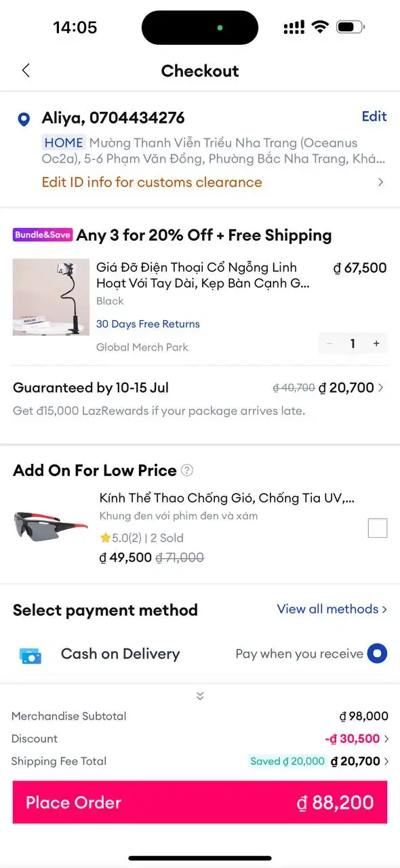Image resolution: width=400 pixels, height=868 pixels.
Task: Open View all methods for payment
Action: [x=332, y=609]
